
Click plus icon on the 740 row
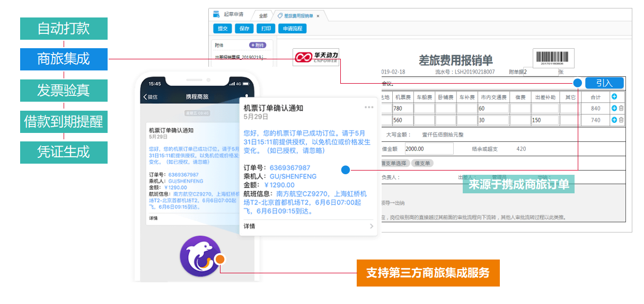[x=614, y=120]
